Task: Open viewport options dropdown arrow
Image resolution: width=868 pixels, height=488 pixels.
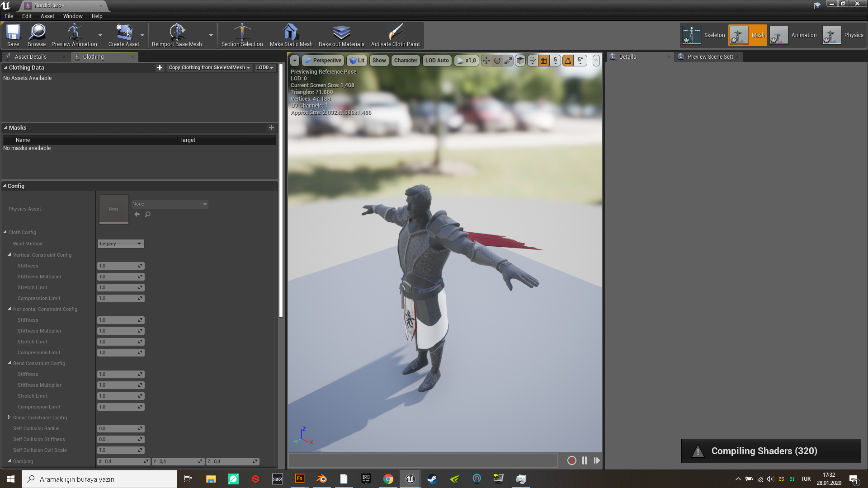Action: [x=294, y=61]
